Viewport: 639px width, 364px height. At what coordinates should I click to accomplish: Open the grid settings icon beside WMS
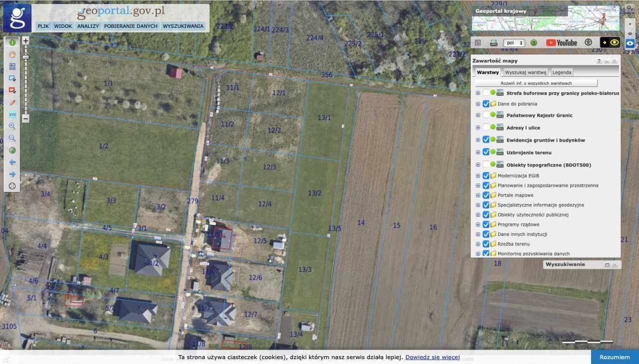tap(478, 43)
